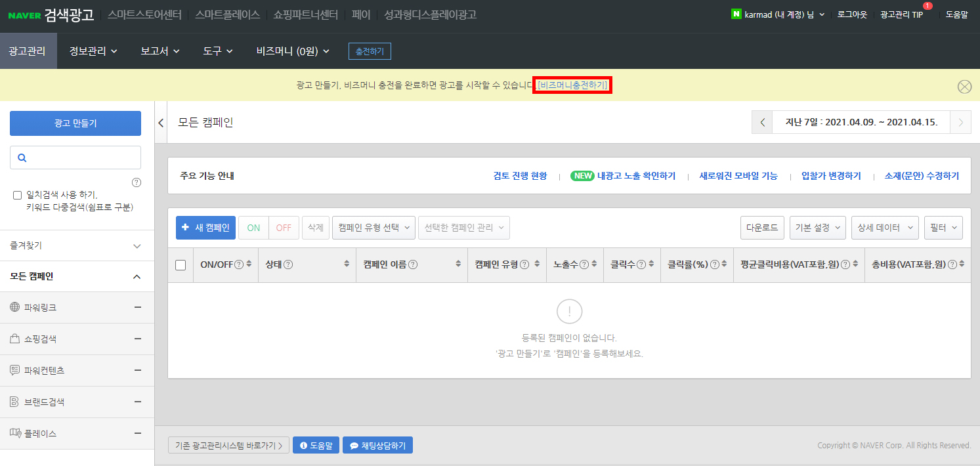Click help icon beside 클릭수 column
The image size is (980, 466).
click(641, 265)
